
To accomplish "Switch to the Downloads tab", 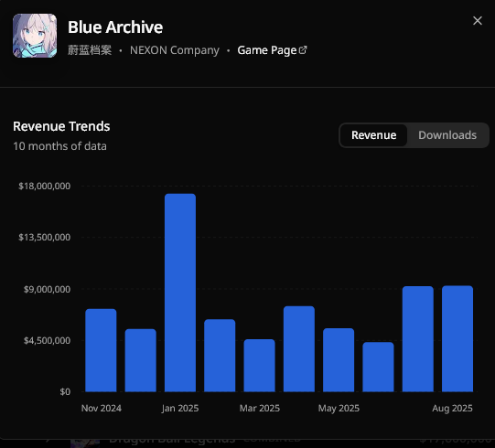I will (x=447, y=135).
